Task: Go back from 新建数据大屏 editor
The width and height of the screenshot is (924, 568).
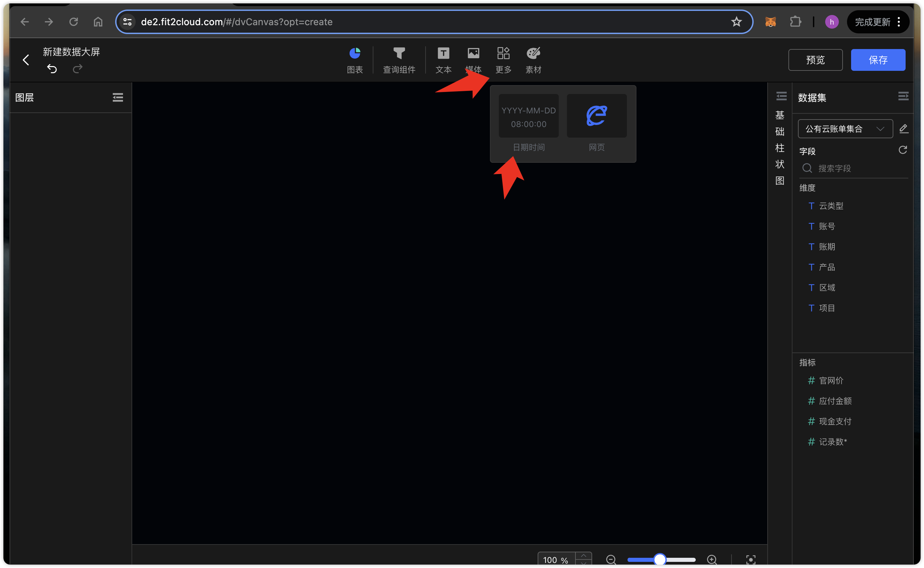Action: (x=26, y=60)
